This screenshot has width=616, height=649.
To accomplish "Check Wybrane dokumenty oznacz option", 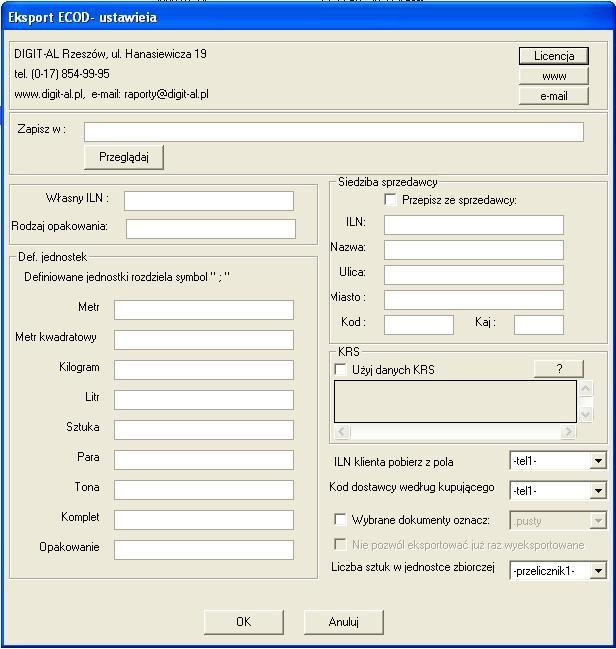I will pos(340,519).
